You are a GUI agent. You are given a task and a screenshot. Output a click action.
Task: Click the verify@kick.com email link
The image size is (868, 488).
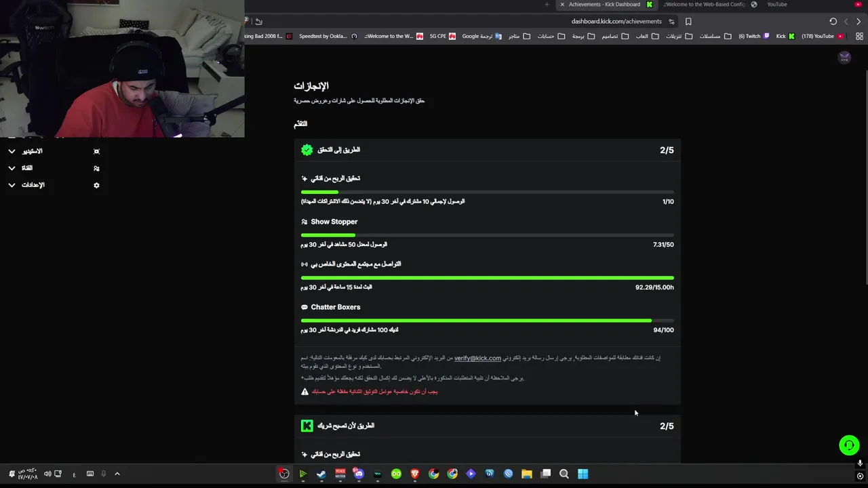pyautogui.click(x=477, y=358)
